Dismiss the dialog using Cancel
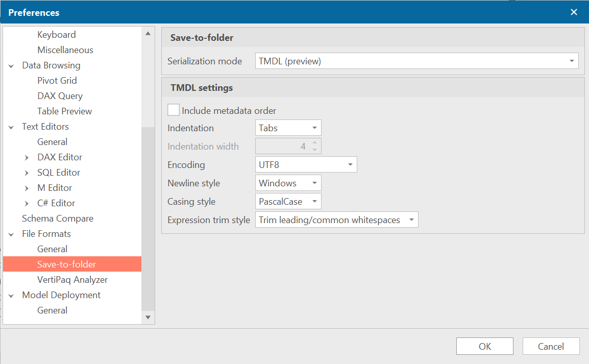Image resolution: width=589 pixels, height=364 pixels. click(x=551, y=346)
